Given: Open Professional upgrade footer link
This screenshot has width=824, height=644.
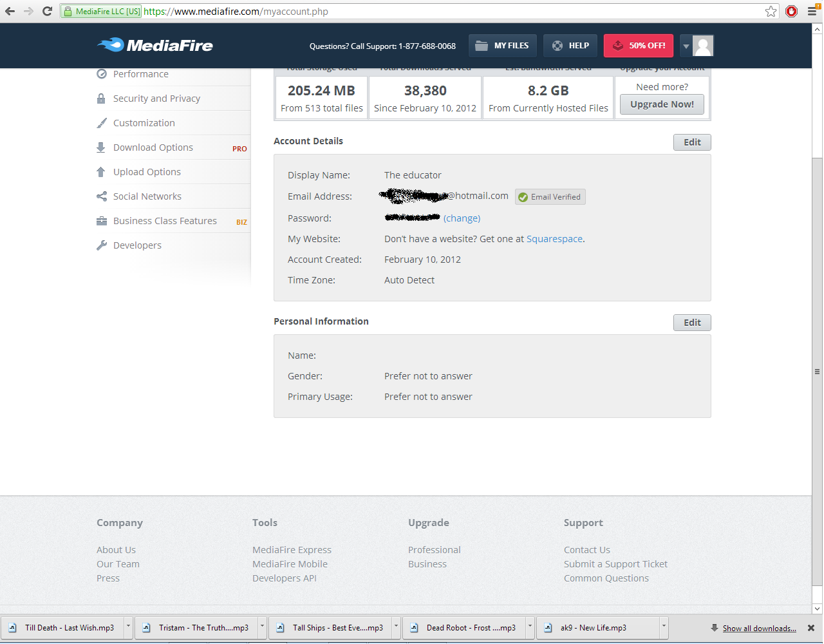Looking at the screenshot, I should tap(435, 550).
